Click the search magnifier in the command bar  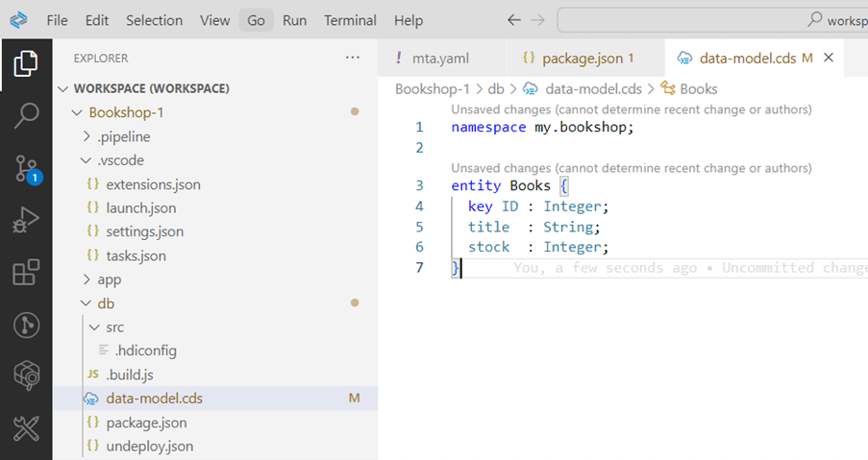click(x=814, y=20)
